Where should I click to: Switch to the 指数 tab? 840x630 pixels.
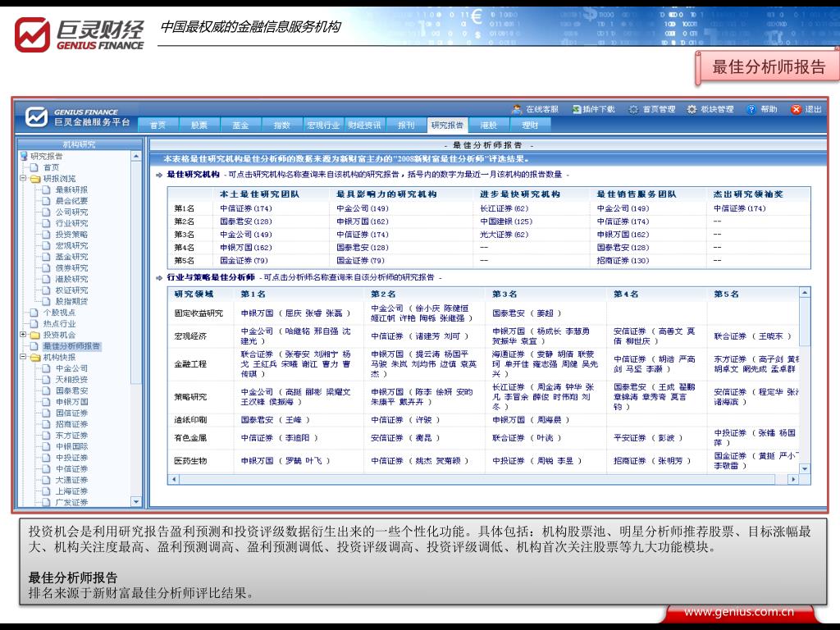coord(281,125)
